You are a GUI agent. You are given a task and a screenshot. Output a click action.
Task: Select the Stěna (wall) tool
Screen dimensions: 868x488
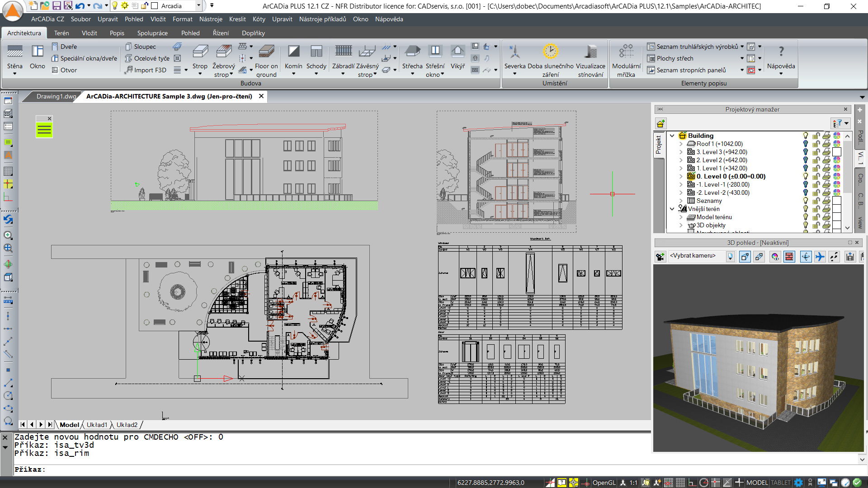14,58
